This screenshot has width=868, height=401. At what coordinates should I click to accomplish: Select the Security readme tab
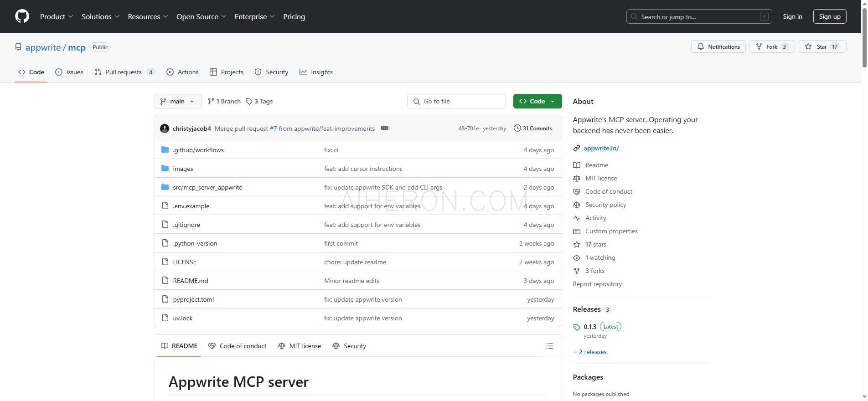click(350, 346)
